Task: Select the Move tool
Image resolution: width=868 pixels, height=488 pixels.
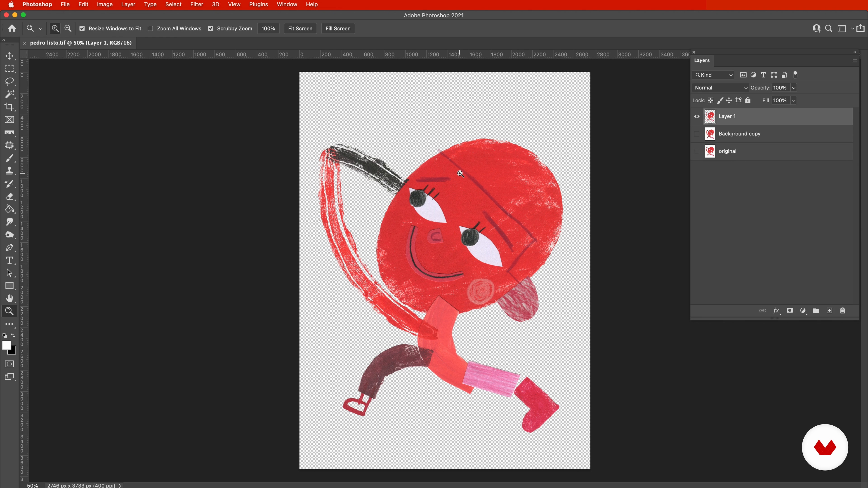Action: pyautogui.click(x=9, y=56)
